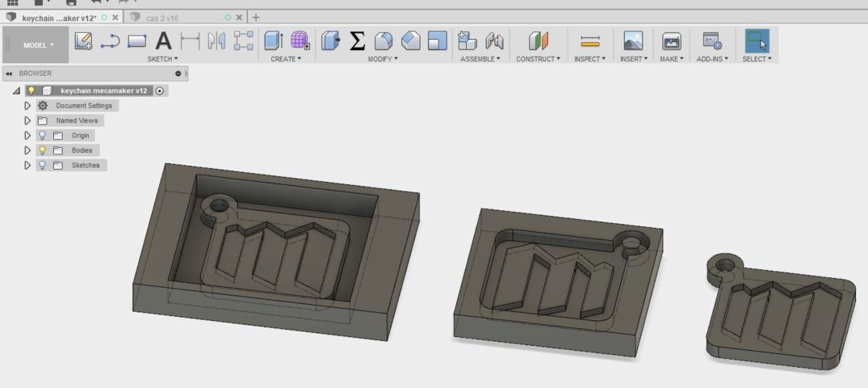This screenshot has height=388, width=868.
Task: Select the sketch Mirror tool
Action: (216, 41)
